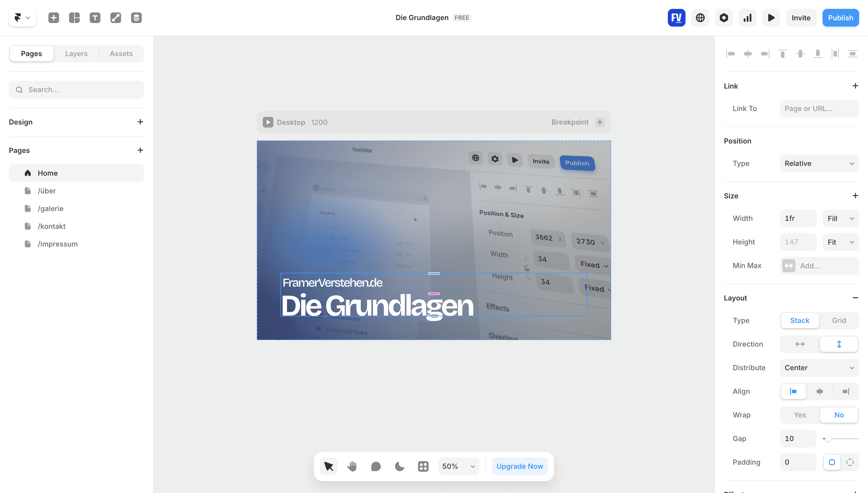The width and height of the screenshot is (868, 493).
Task: Switch to the Layers tab
Action: click(76, 53)
